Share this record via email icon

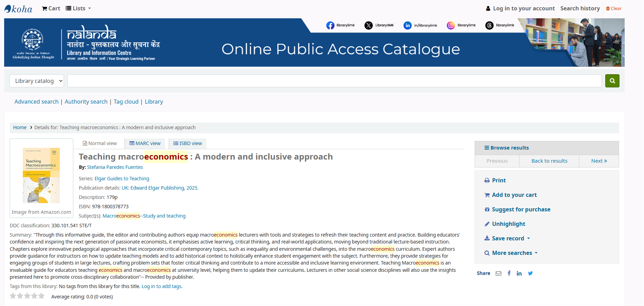tap(498, 274)
